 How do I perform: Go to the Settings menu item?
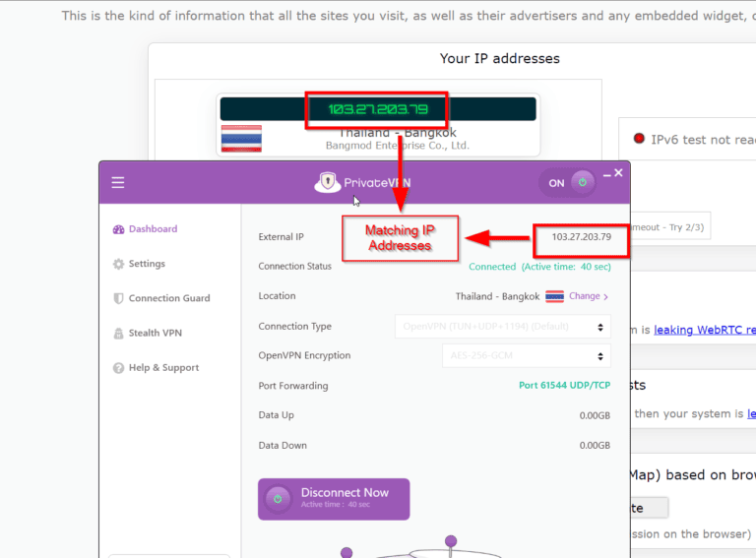(147, 264)
